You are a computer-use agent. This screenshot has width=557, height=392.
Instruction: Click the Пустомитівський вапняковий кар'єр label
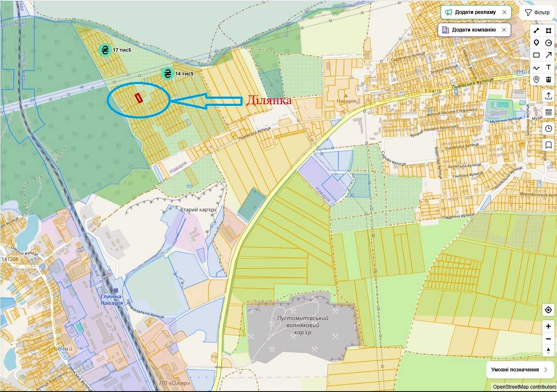tap(303, 325)
